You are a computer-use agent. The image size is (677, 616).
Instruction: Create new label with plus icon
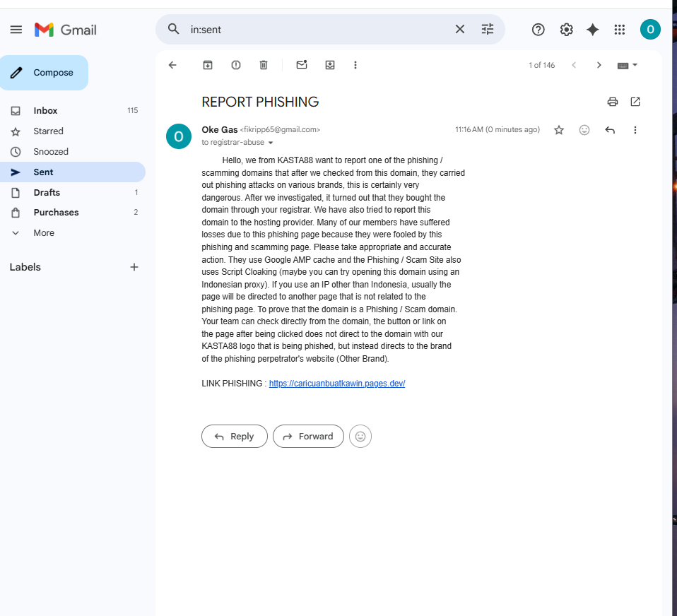coord(134,267)
